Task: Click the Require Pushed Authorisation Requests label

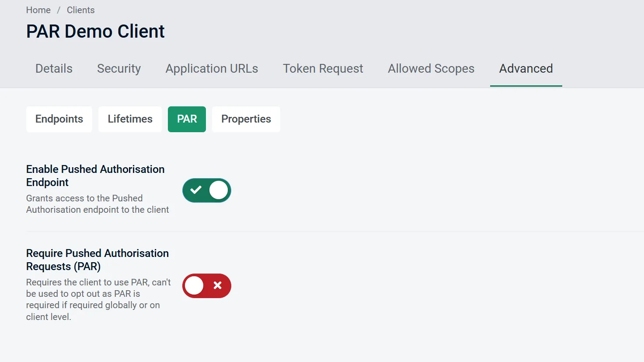Action: pos(97,260)
